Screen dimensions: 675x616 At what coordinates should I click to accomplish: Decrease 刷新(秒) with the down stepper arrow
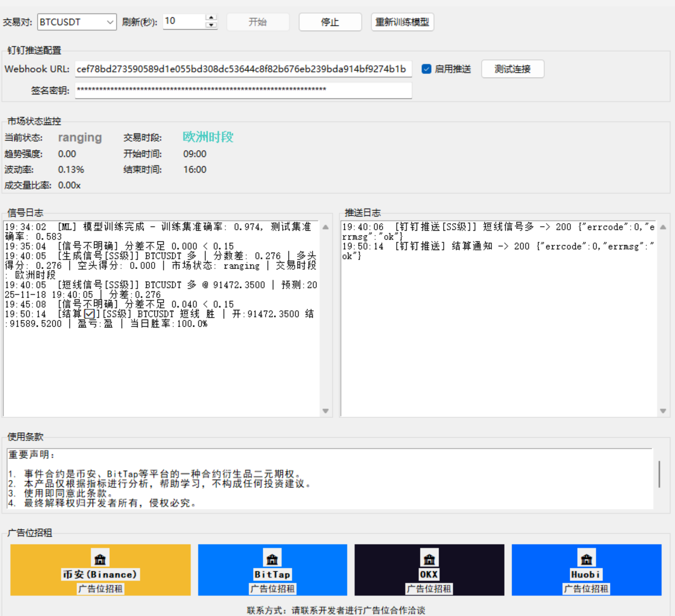211,25
